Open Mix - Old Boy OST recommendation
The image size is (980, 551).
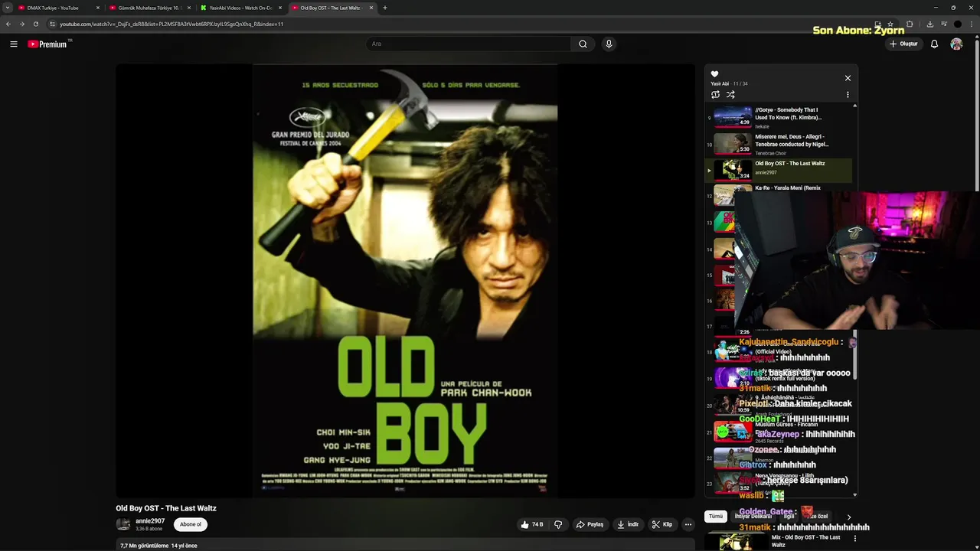pos(777,540)
